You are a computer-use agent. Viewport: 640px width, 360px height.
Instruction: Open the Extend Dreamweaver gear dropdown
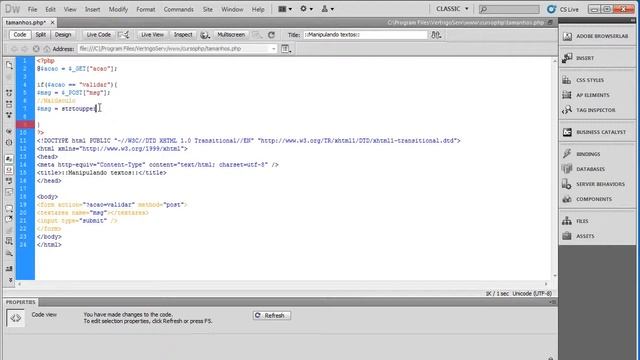307,9
